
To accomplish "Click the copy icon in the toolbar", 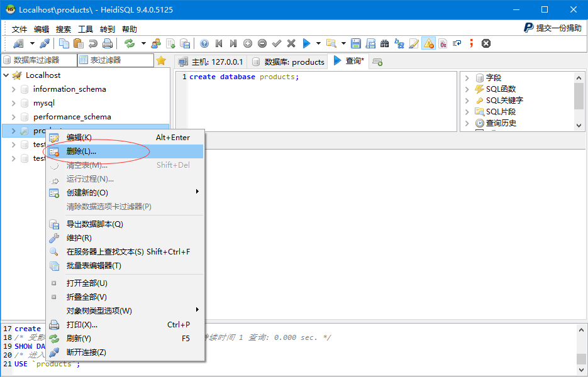I will pos(64,43).
